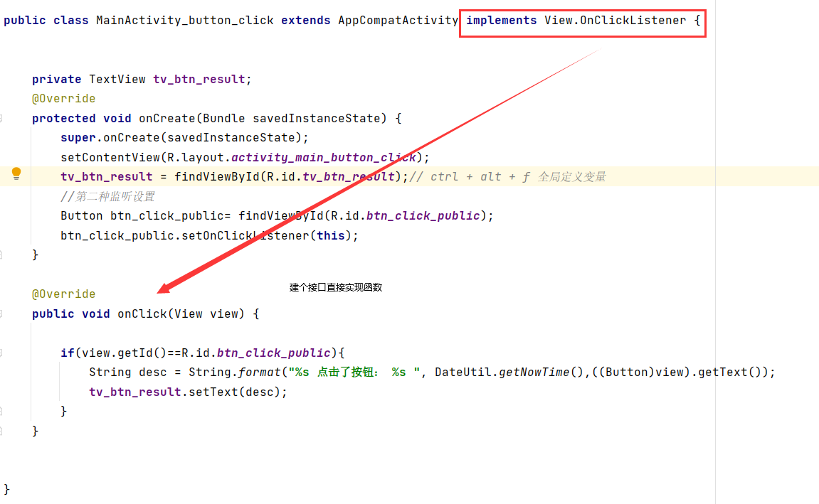819x504 pixels.
Task: Click the yellow light bulb quick-fix icon
Action: click(x=16, y=173)
